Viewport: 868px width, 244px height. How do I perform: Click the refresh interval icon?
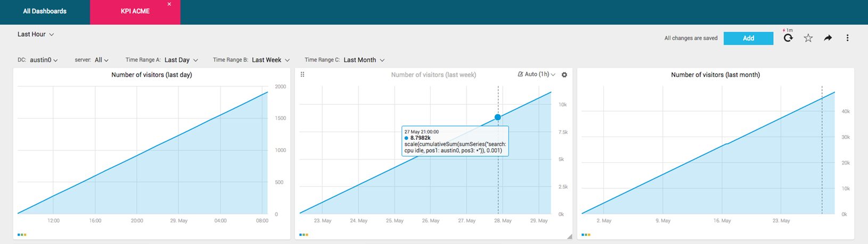(x=788, y=38)
